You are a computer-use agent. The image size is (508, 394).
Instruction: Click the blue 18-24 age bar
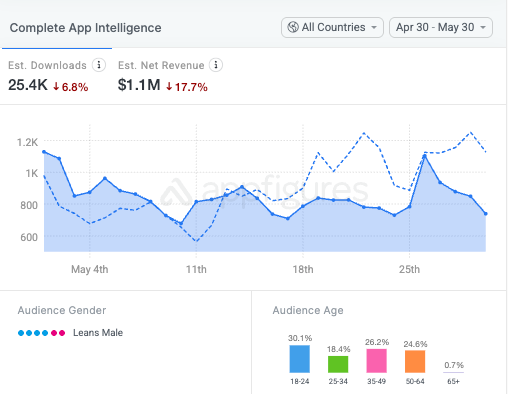pyautogui.click(x=299, y=359)
